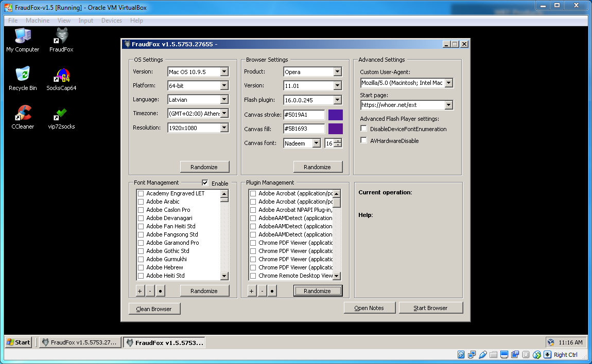The height and width of the screenshot is (364, 592).
Task: Switch to first FraudFox taskbar window
Action: [x=80, y=342]
